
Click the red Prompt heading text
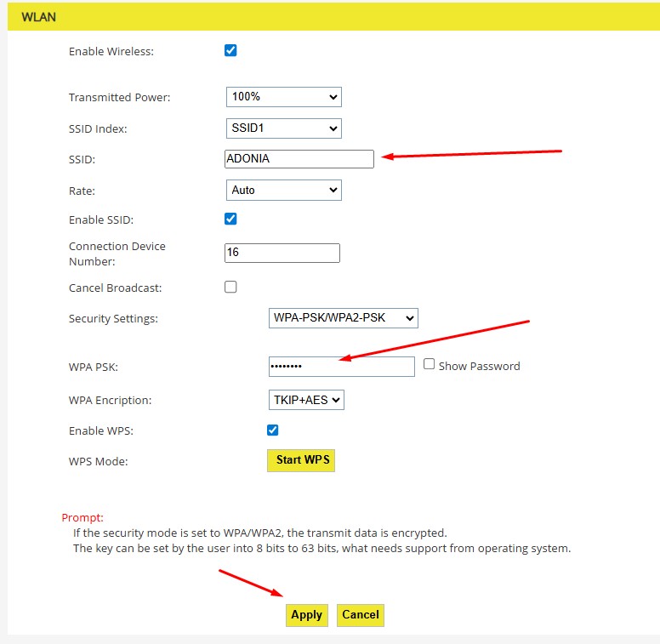point(82,517)
